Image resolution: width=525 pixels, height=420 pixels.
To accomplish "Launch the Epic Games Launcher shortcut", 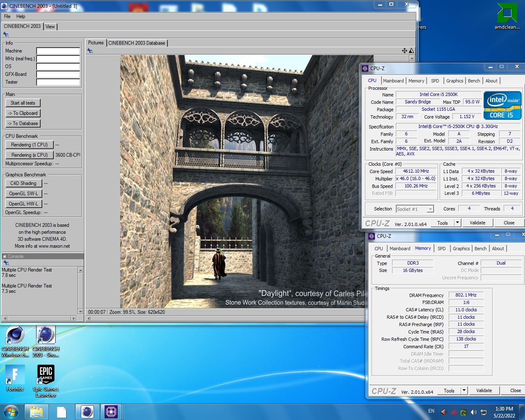I will point(46,381).
